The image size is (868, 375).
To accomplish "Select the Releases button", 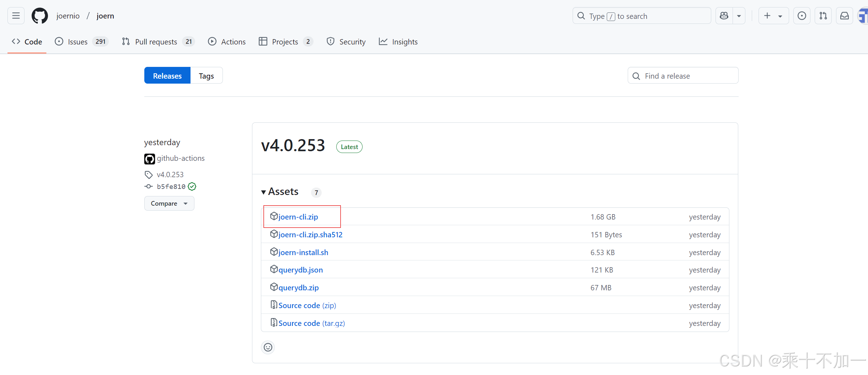I will point(167,75).
